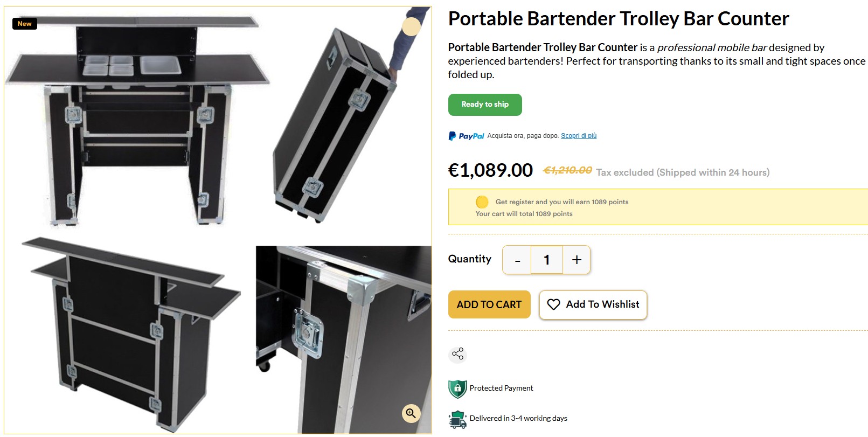Click the gold coin points icon
868x437 pixels.
tap(482, 202)
